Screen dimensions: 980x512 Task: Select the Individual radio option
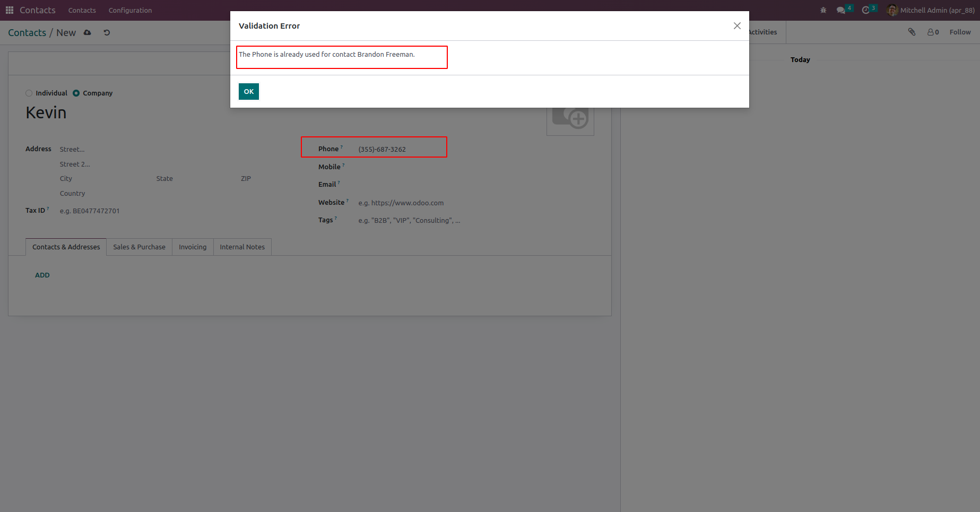[29, 93]
